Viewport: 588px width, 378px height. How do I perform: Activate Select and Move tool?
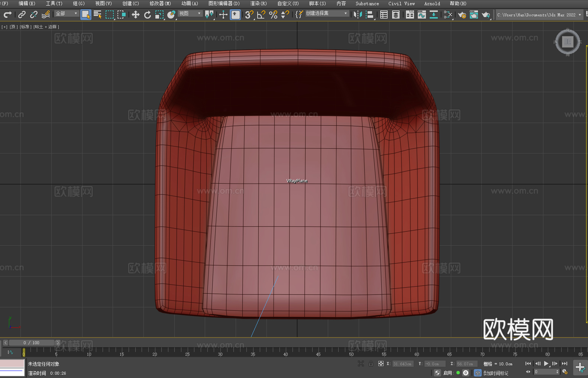[136, 14]
